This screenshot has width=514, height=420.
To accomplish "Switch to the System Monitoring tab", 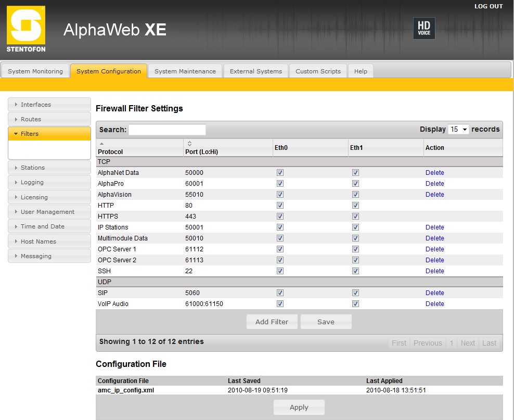I will click(35, 71).
